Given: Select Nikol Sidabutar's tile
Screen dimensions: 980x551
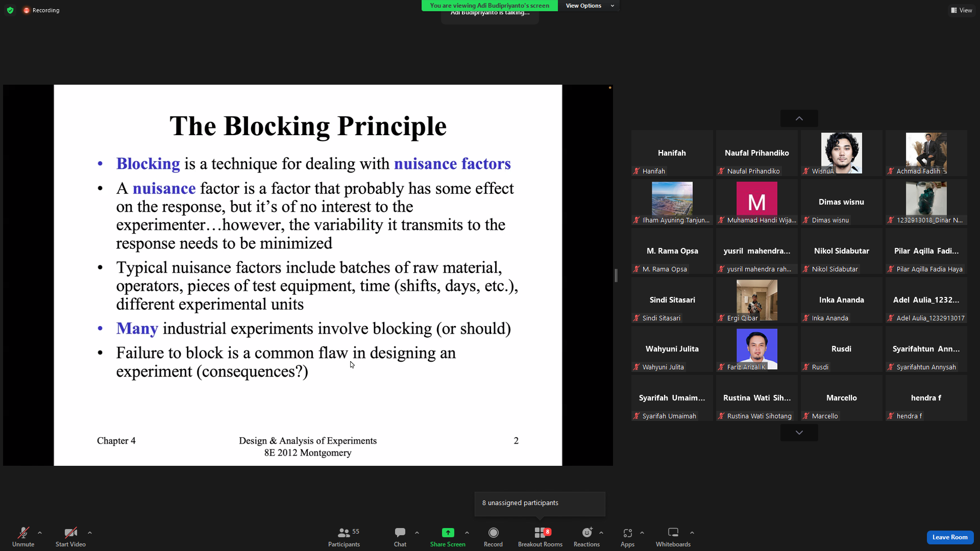Looking at the screenshot, I should coord(842,251).
